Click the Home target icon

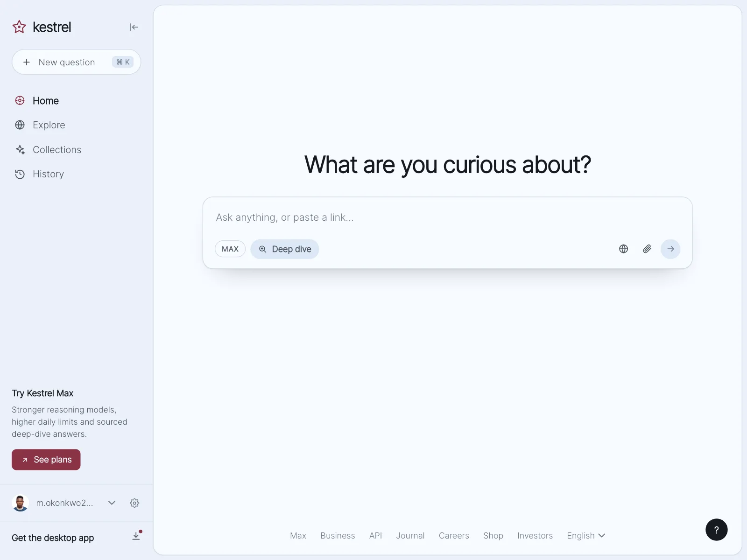(x=20, y=101)
